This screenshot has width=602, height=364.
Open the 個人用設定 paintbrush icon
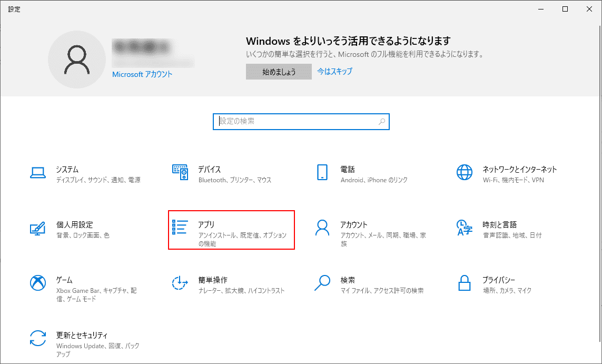click(x=37, y=228)
